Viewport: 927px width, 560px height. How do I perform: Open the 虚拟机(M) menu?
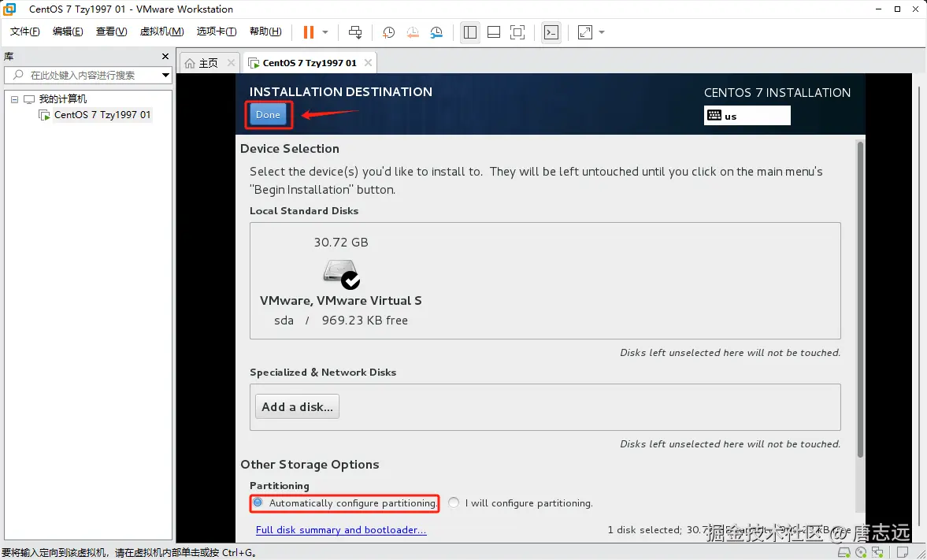click(x=161, y=32)
